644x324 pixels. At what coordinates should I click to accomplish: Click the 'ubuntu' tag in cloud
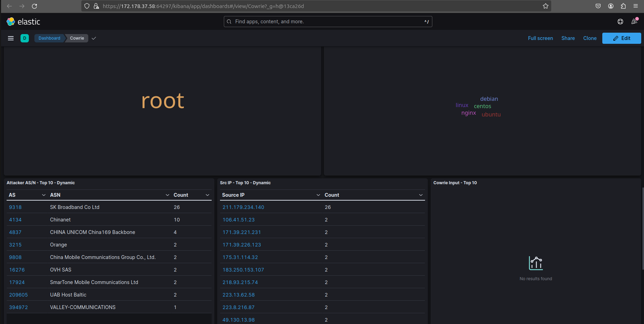click(491, 114)
